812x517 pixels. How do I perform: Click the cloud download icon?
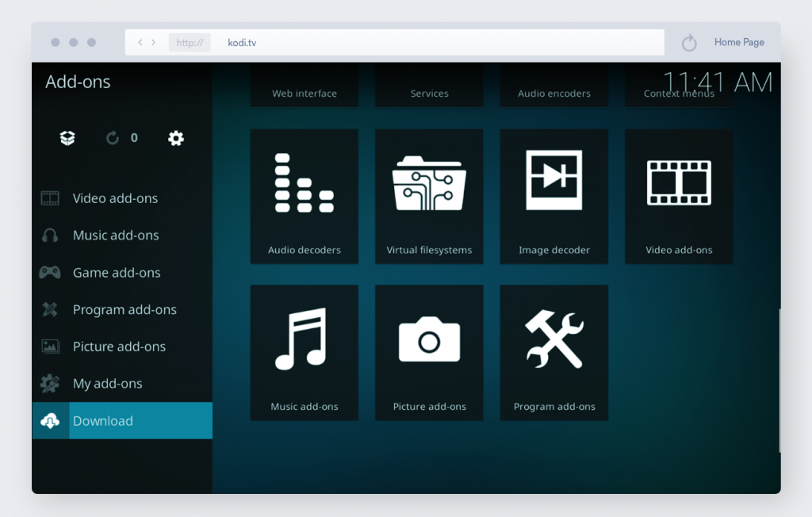(50, 420)
